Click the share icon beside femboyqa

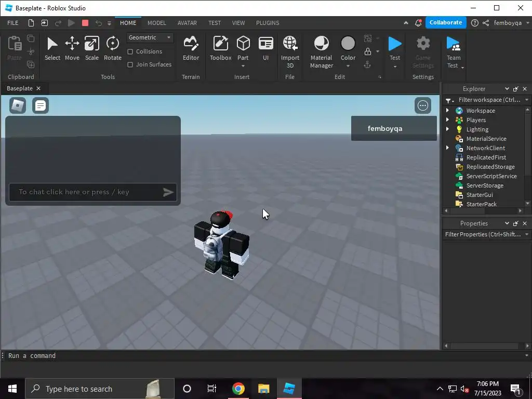click(x=486, y=23)
